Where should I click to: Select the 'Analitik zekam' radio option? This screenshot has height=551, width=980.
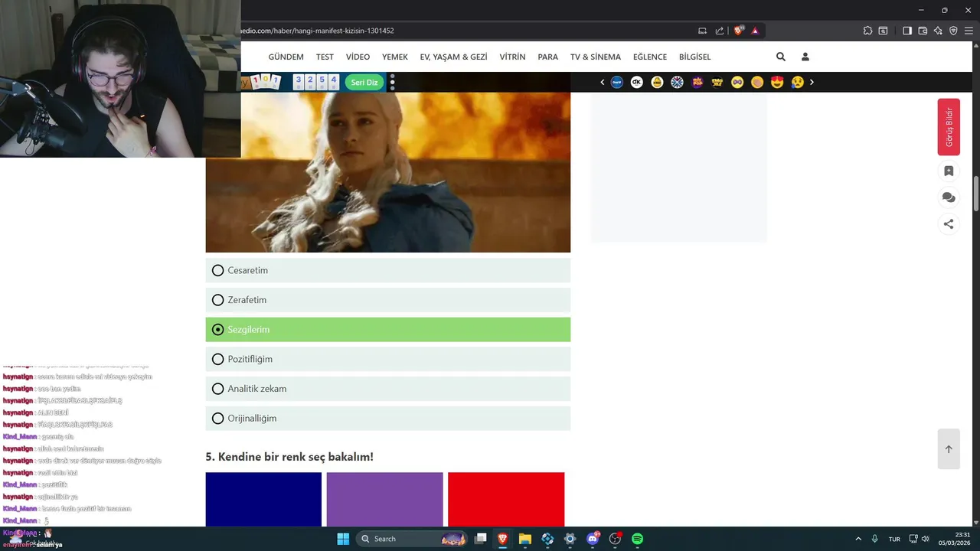tap(387, 389)
